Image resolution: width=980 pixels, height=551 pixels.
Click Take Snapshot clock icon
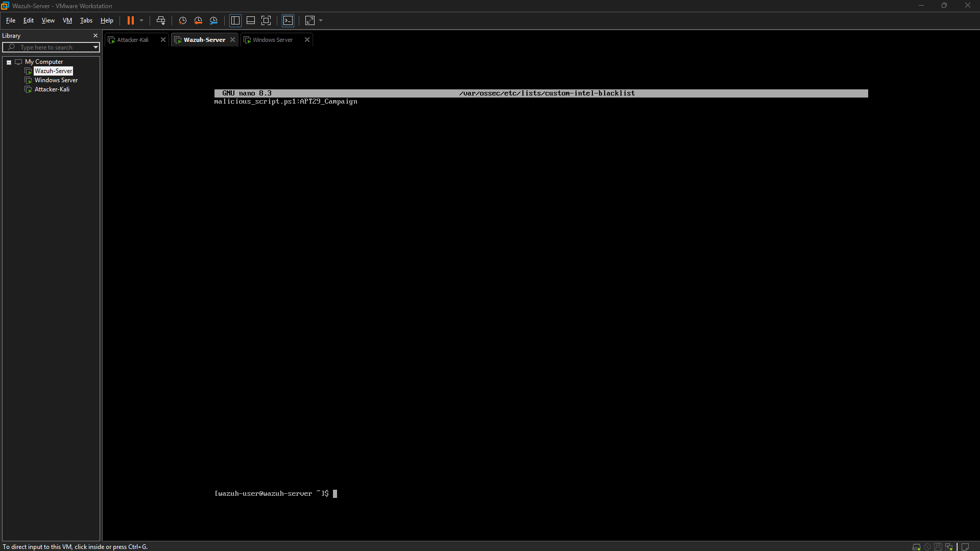tap(182, 20)
